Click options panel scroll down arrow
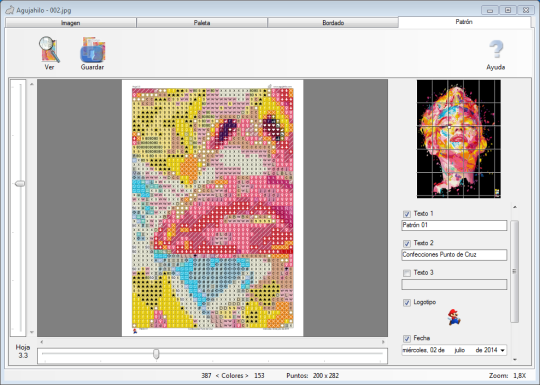 515,360
